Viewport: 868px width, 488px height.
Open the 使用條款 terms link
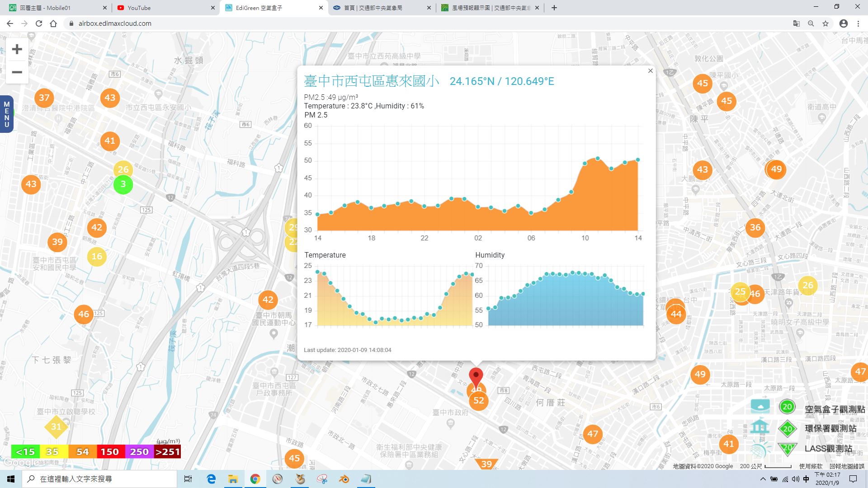[811, 466]
